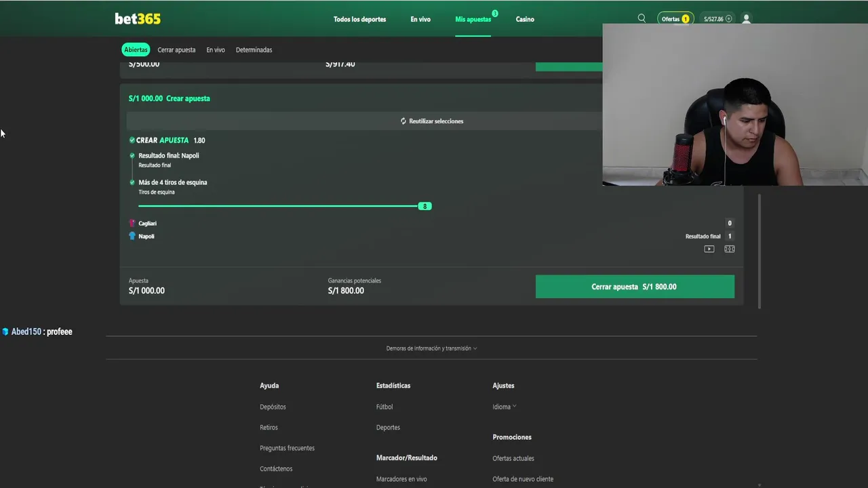Click the deposit plus icon beside balance
Image resolution: width=868 pixels, height=488 pixels.
pos(729,19)
